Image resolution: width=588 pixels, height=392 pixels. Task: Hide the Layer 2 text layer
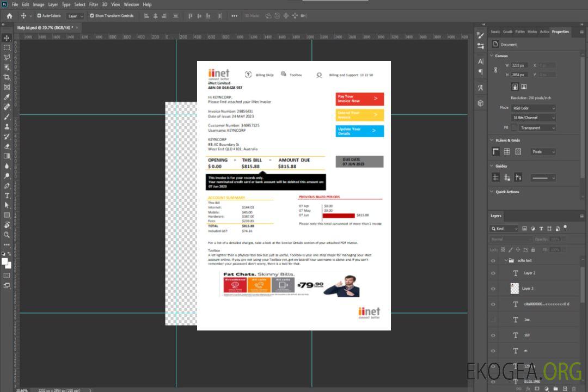tap(493, 273)
